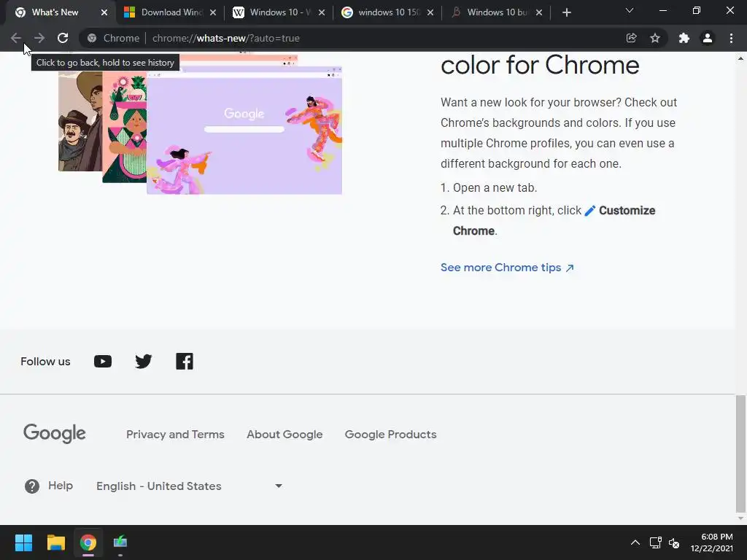Click the Chrome taskbar icon
The width and height of the screenshot is (747, 560).
click(x=88, y=542)
